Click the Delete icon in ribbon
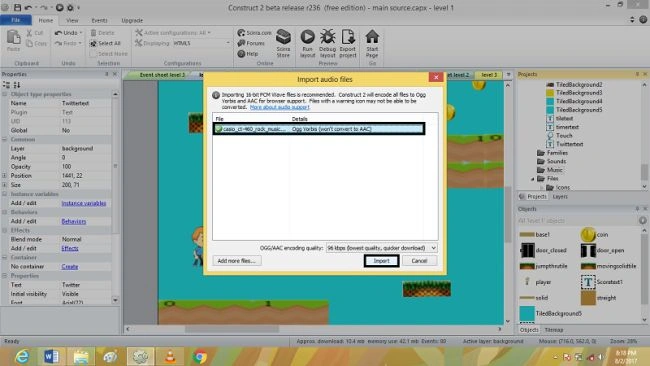Image resolution: width=650 pixels, height=366 pixels. pos(93,33)
